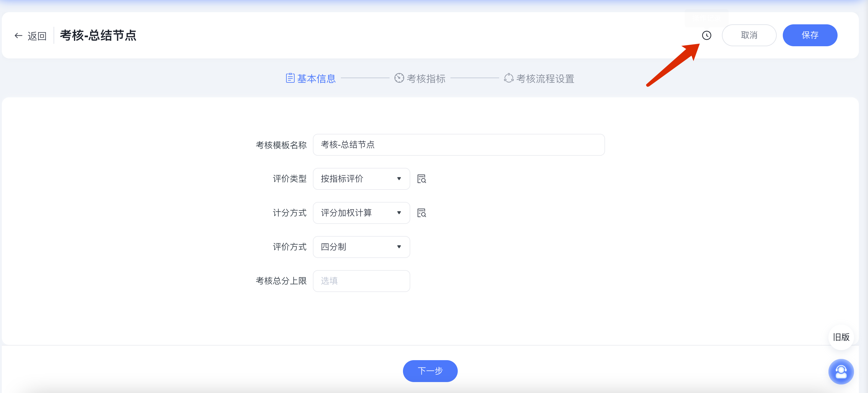View details icon beside 计分方式

[422, 213]
